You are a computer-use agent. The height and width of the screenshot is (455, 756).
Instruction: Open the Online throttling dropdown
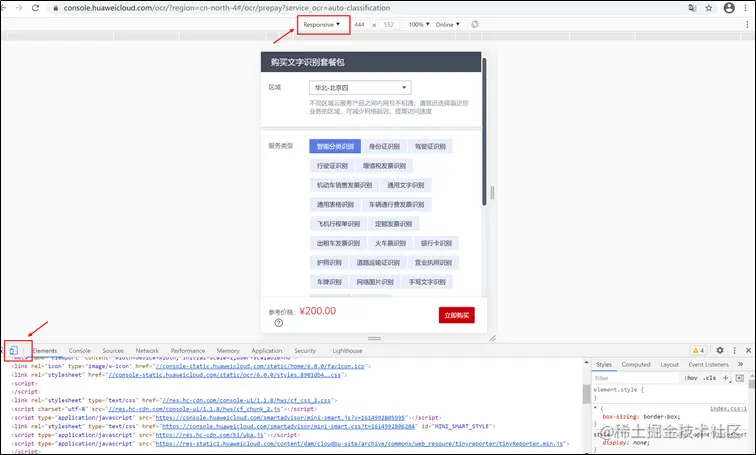pos(447,24)
